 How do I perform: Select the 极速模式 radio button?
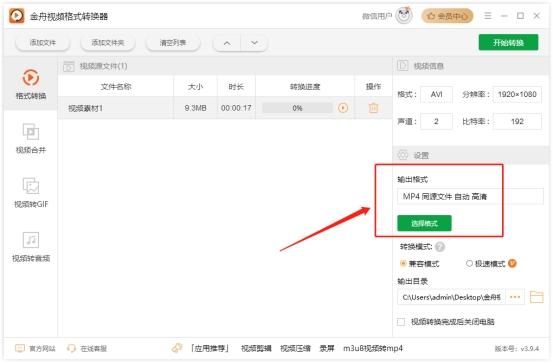point(469,263)
